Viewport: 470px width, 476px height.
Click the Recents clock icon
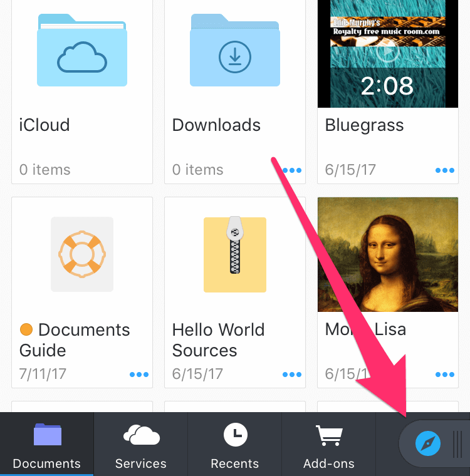[x=236, y=435]
